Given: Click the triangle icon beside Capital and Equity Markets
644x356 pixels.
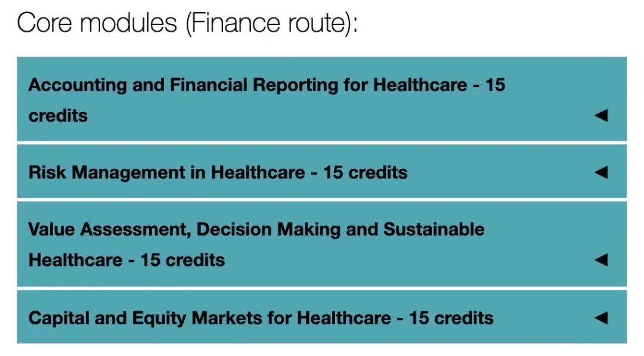Looking at the screenshot, I should (x=601, y=317).
